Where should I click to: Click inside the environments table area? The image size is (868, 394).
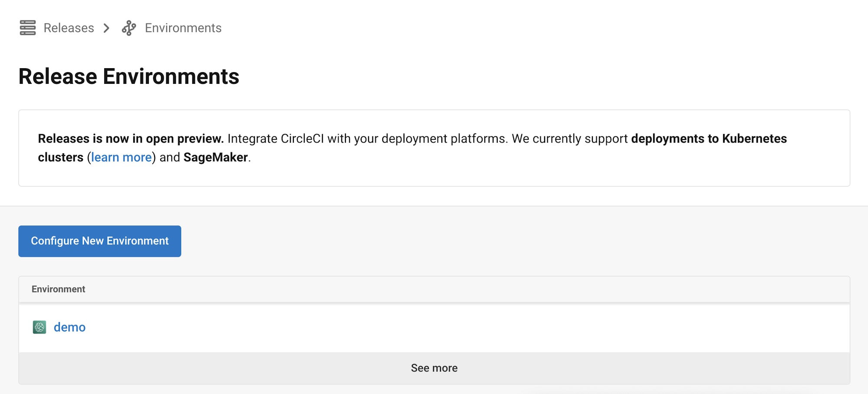pyautogui.click(x=434, y=327)
